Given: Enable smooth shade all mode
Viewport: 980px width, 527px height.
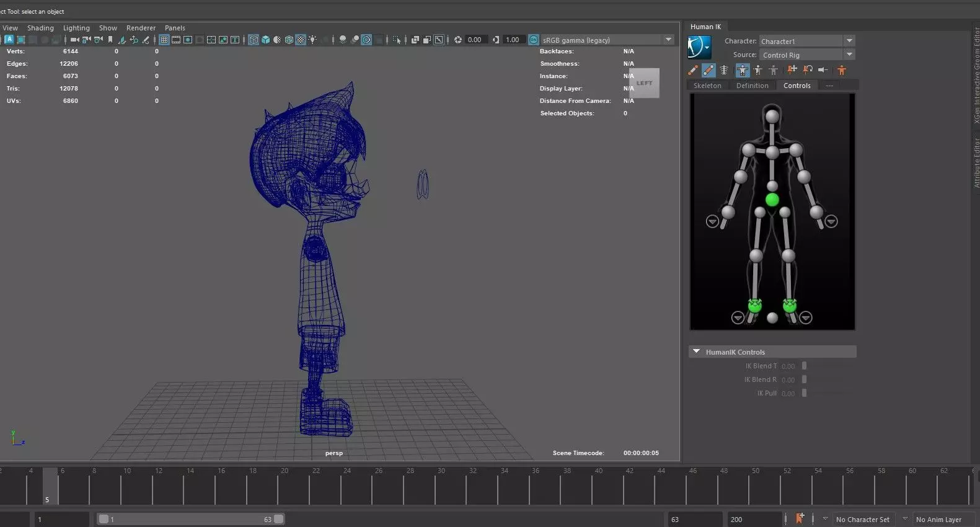Looking at the screenshot, I should (x=265, y=40).
